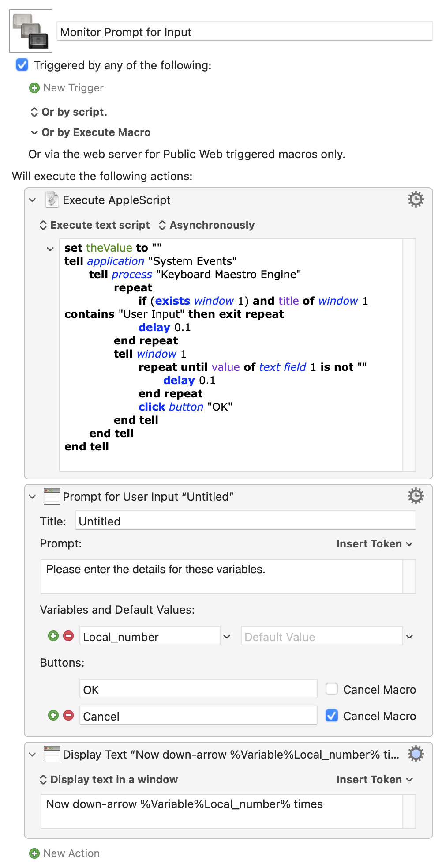
Task: Open the Asynchronously popup menu
Action: [206, 225]
